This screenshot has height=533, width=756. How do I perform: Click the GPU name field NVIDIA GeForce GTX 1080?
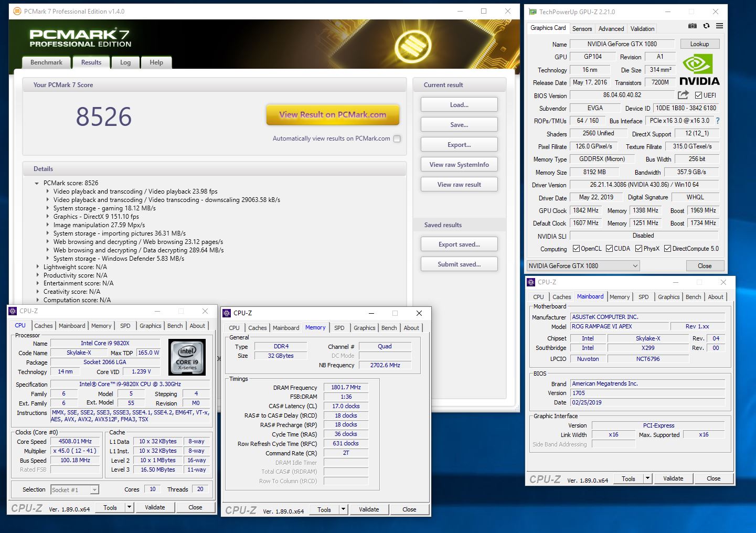click(x=622, y=44)
